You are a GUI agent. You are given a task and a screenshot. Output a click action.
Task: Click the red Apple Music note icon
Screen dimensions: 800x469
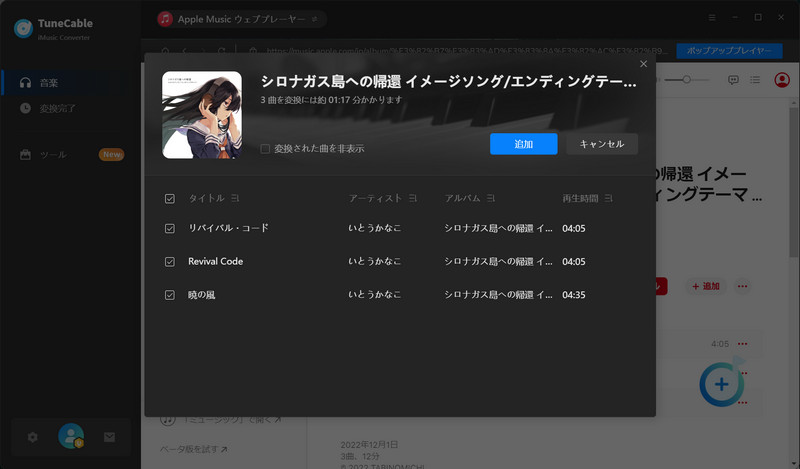click(165, 19)
